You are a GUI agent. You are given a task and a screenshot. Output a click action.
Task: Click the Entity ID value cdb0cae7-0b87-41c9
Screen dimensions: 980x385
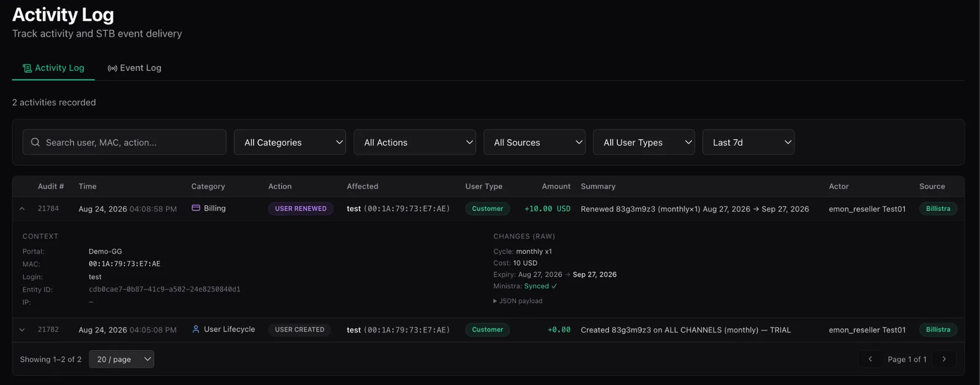click(165, 290)
